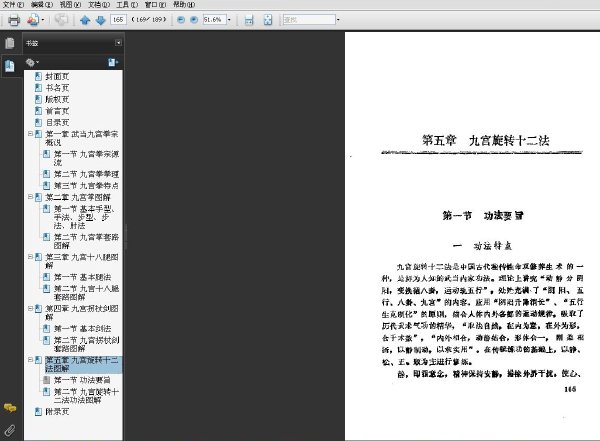
Task: Select 第三节 九宫拳特点 bookmark
Action: pos(86,186)
